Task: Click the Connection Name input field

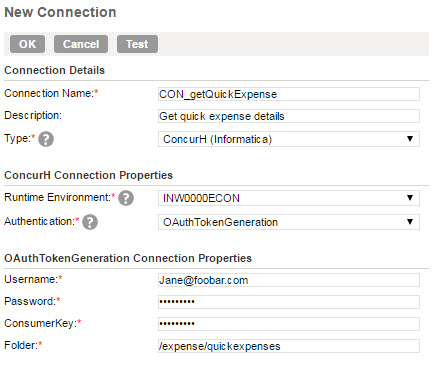Action: tap(289, 94)
